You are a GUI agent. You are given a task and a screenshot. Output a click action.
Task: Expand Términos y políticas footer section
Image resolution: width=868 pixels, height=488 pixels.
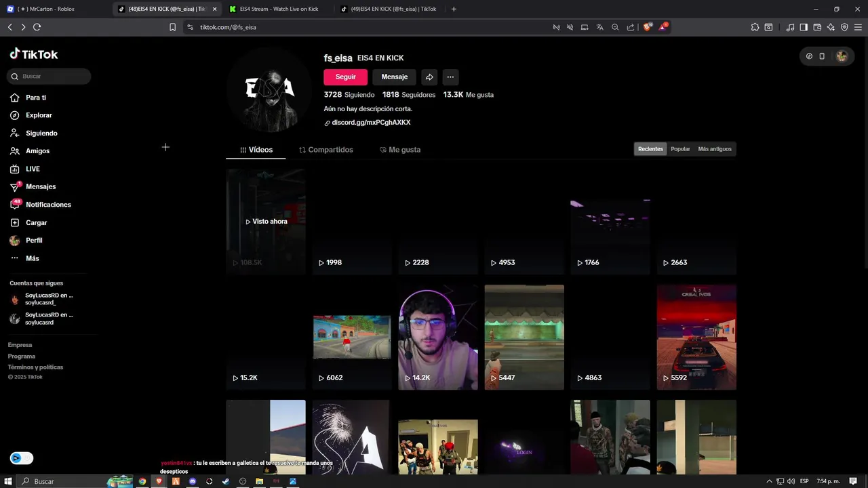tap(35, 367)
